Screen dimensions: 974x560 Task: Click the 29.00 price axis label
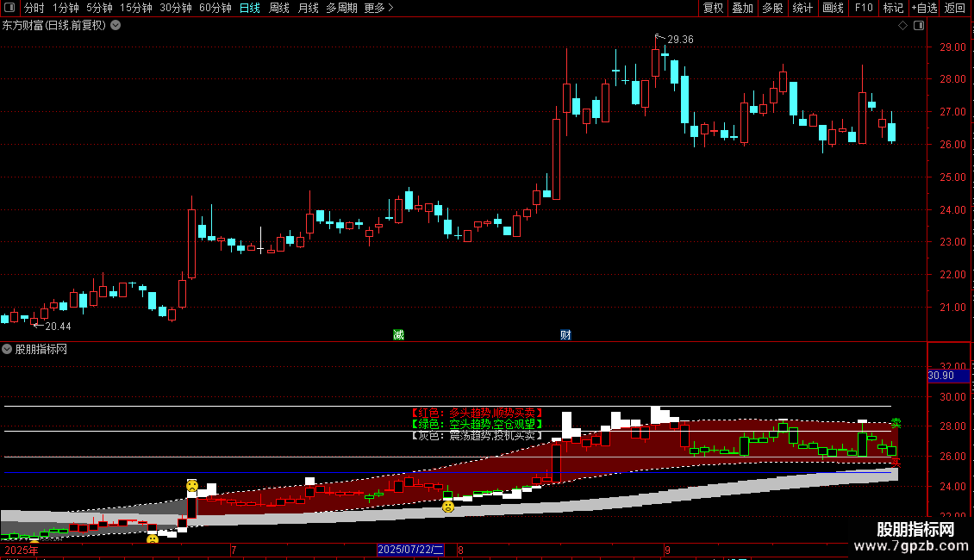(x=952, y=47)
